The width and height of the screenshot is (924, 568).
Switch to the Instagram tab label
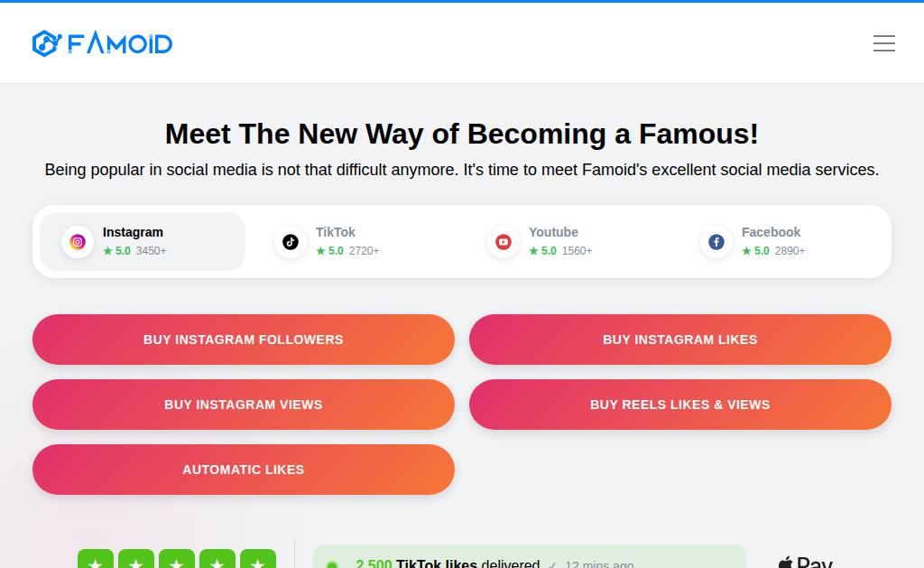point(133,232)
